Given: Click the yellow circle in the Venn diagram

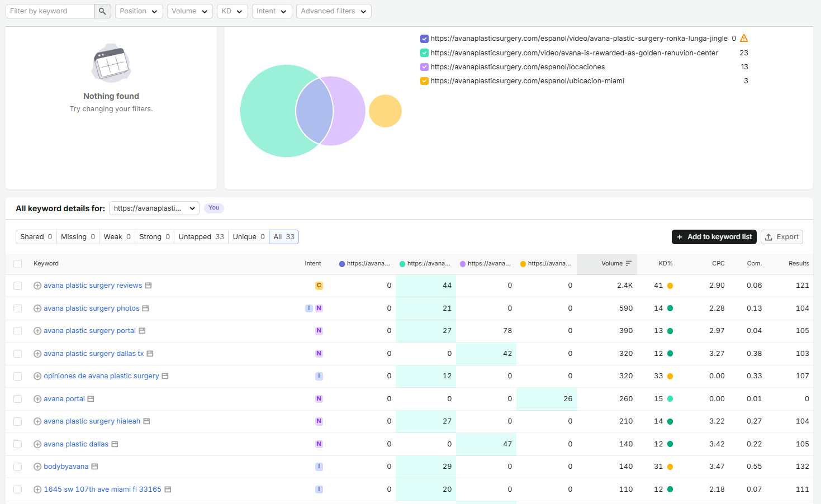Looking at the screenshot, I should [x=385, y=111].
